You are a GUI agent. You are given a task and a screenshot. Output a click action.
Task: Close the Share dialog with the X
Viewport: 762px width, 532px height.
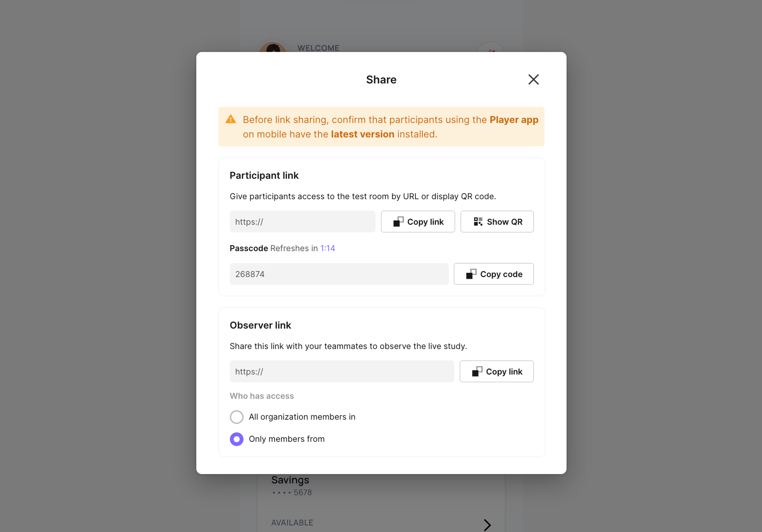tap(533, 80)
